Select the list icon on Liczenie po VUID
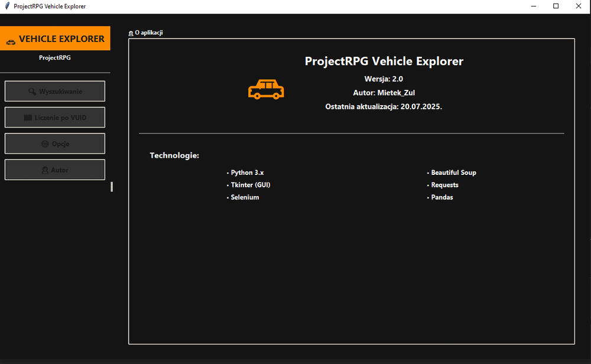 point(28,118)
